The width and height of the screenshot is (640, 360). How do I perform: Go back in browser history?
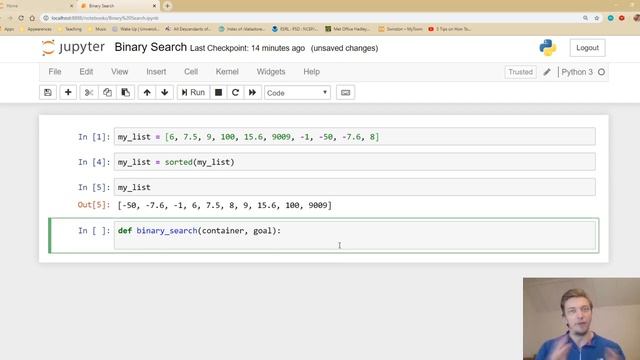(x=1, y=18)
